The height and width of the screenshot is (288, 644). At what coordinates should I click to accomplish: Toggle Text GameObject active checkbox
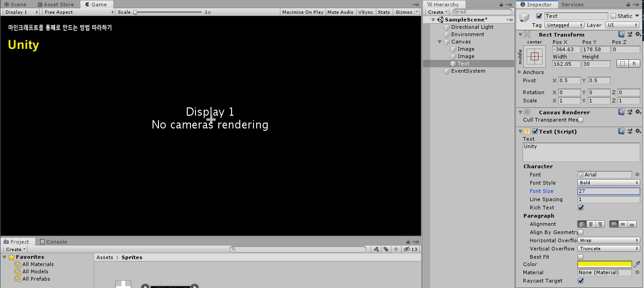pyautogui.click(x=539, y=16)
